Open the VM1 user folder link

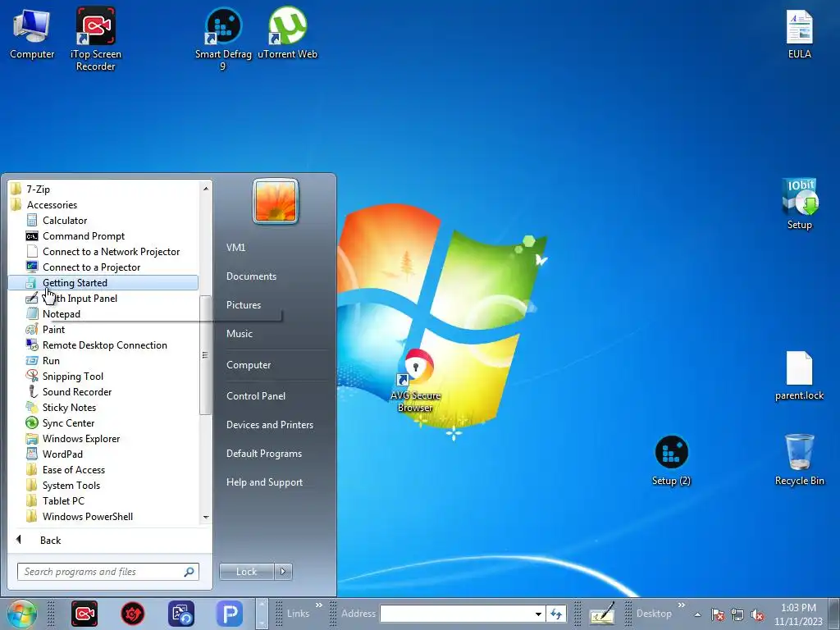coord(235,248)
